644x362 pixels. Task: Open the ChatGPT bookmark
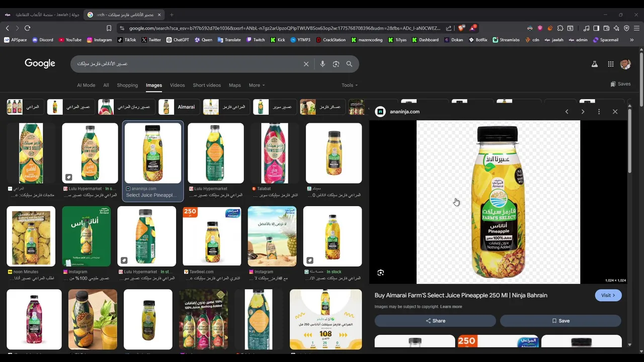[x=178, y=40]
